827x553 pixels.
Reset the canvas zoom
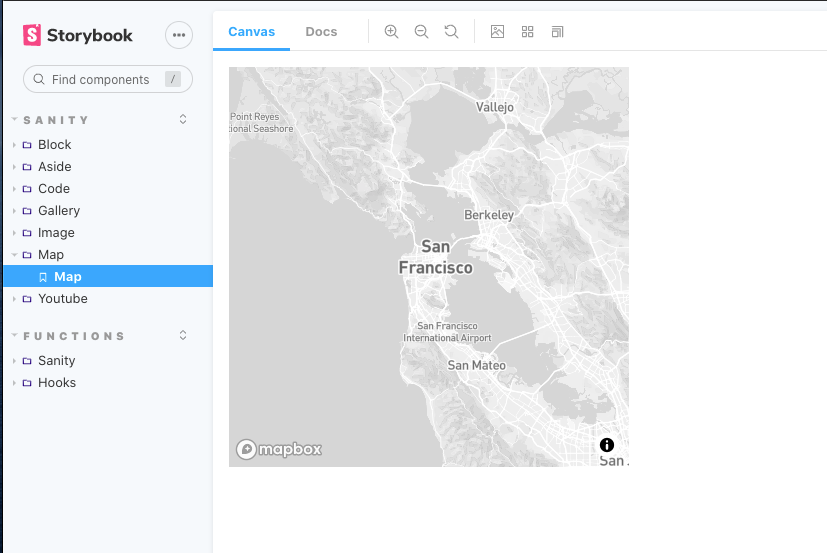[x=451, y=32]
